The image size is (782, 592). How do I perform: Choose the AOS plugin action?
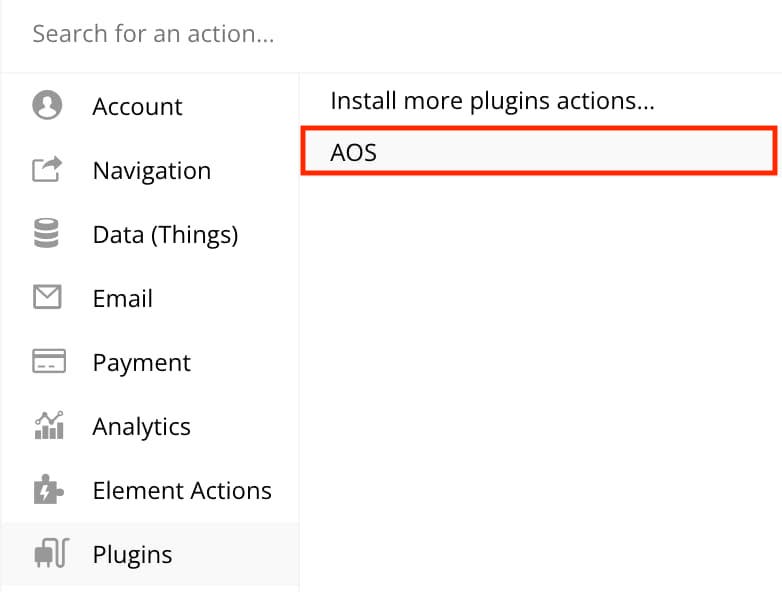click(539, 151)
